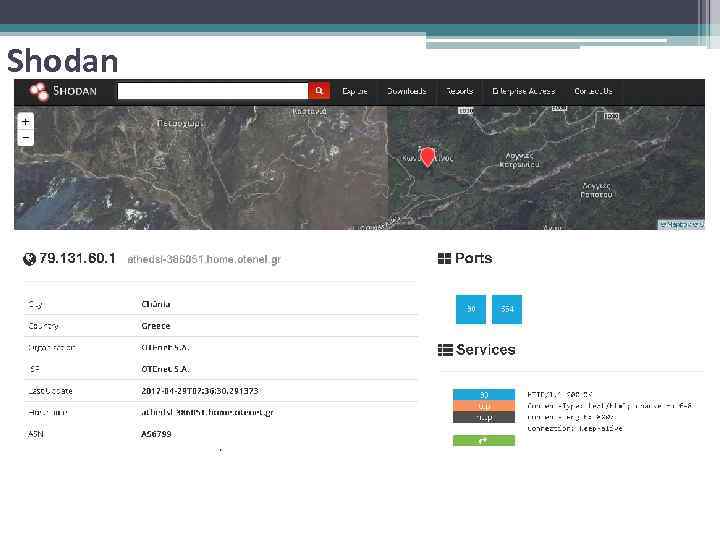The height and width of the screenshot is (540, 720).
Task: Select the country value Greece
Action: [x=156, y=326]
